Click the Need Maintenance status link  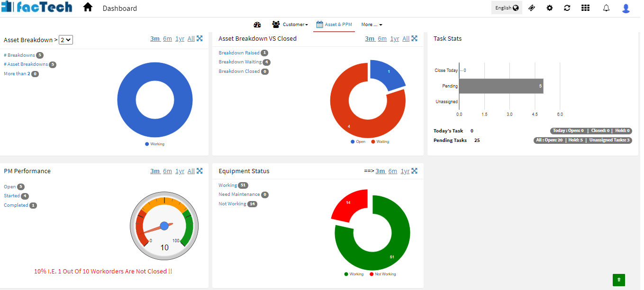239,194
